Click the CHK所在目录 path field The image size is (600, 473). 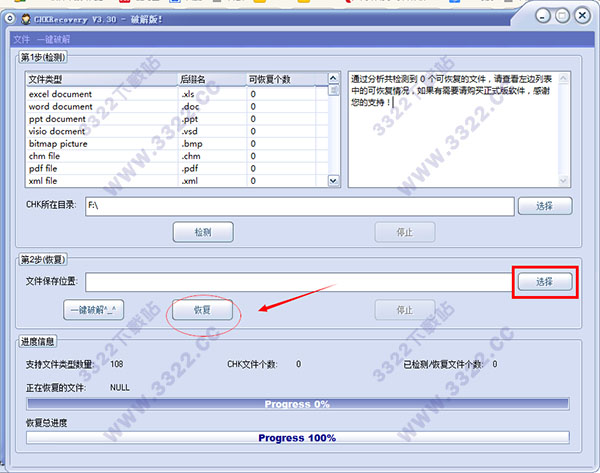coord(300,207)
